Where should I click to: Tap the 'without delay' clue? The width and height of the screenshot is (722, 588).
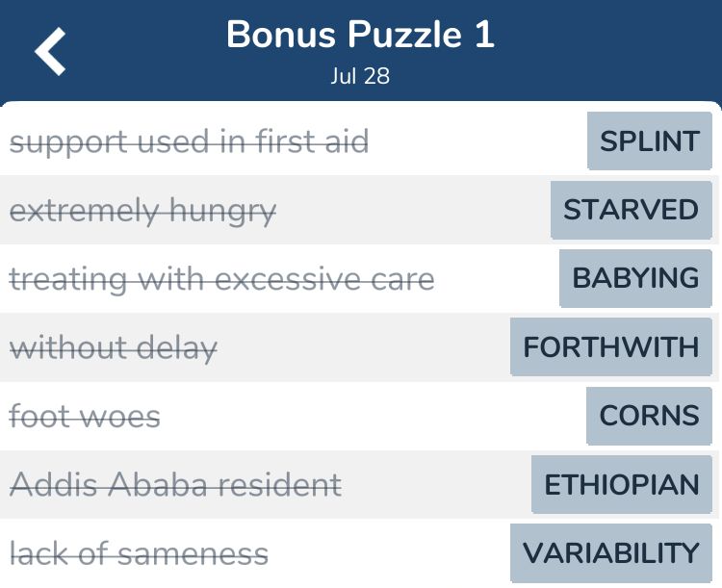pos(114,347)
